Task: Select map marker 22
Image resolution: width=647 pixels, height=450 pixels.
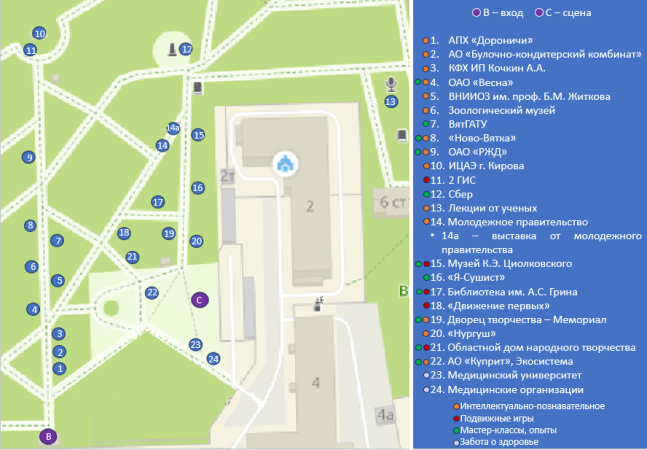Action: [152, 293]
